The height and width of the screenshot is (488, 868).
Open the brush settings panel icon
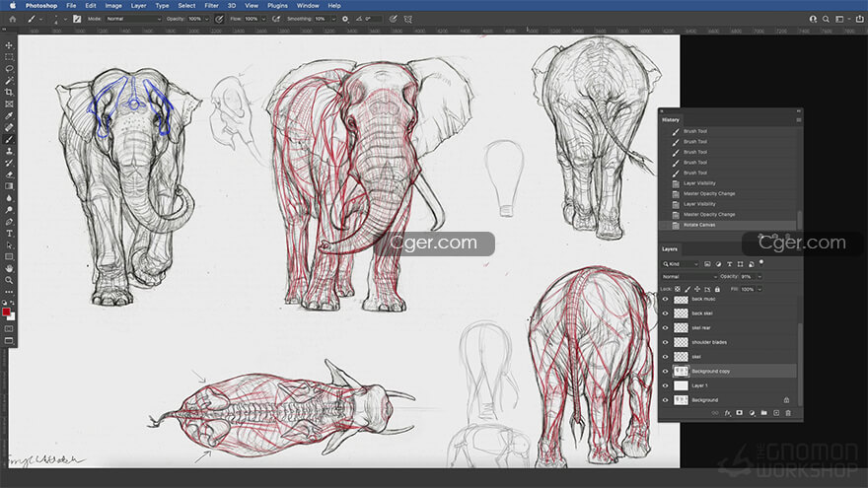pyautogui.click(x=77, y=19)
